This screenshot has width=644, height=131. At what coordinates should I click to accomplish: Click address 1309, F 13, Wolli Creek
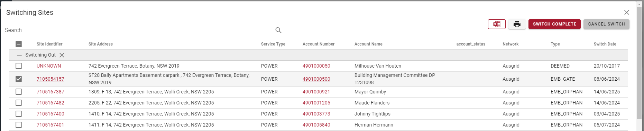[151, 92]
